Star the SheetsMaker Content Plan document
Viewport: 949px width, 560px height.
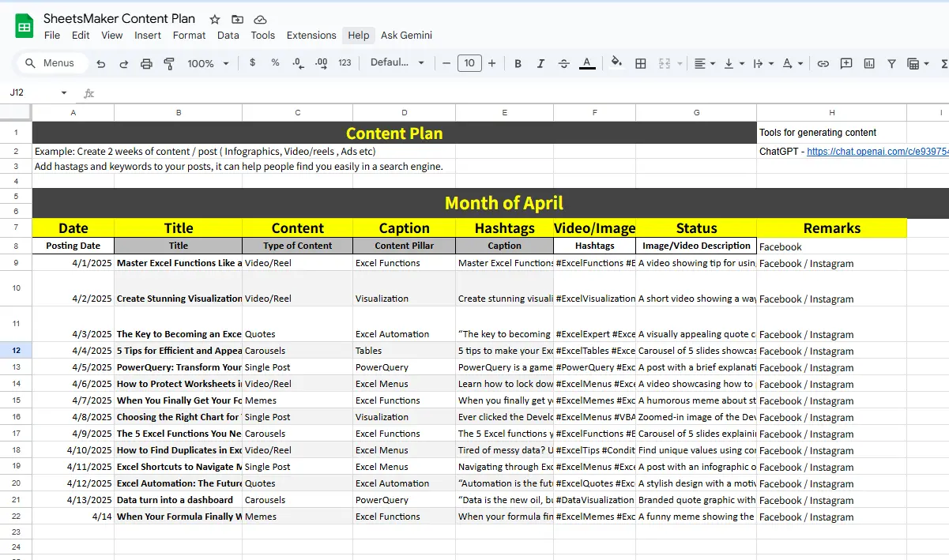215,19
